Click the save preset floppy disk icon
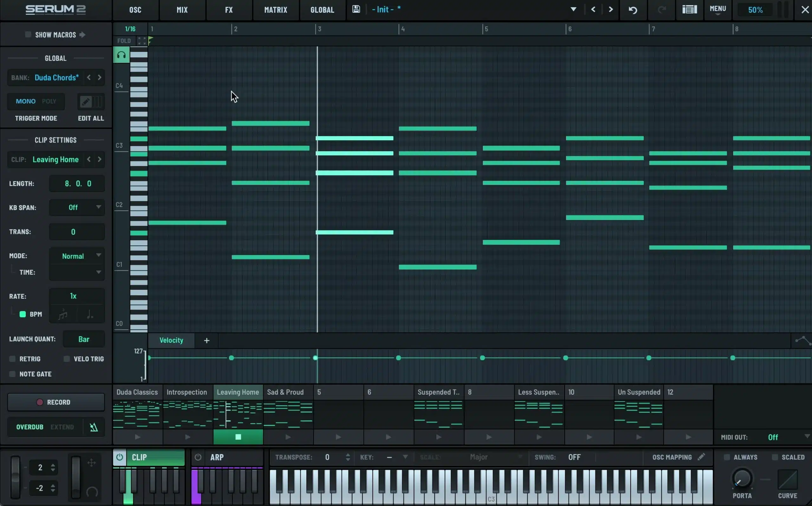812x506 pixels. click(x=356, y=10)
